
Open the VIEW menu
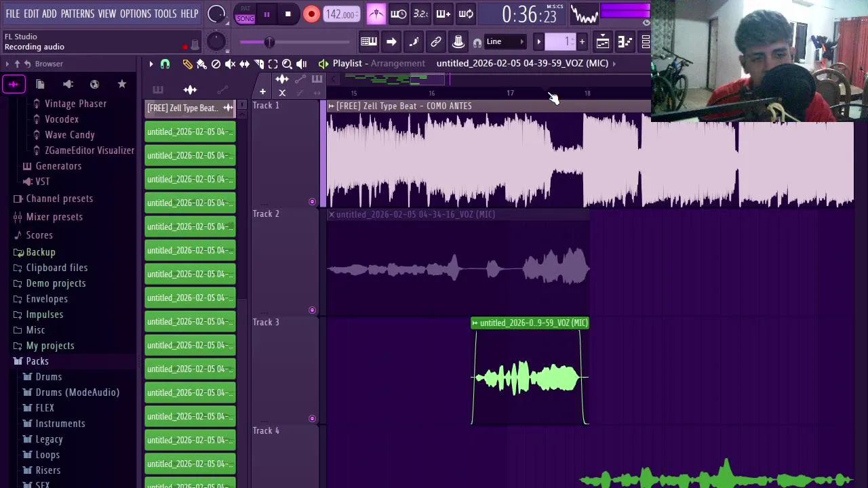(x=107, y=14)
